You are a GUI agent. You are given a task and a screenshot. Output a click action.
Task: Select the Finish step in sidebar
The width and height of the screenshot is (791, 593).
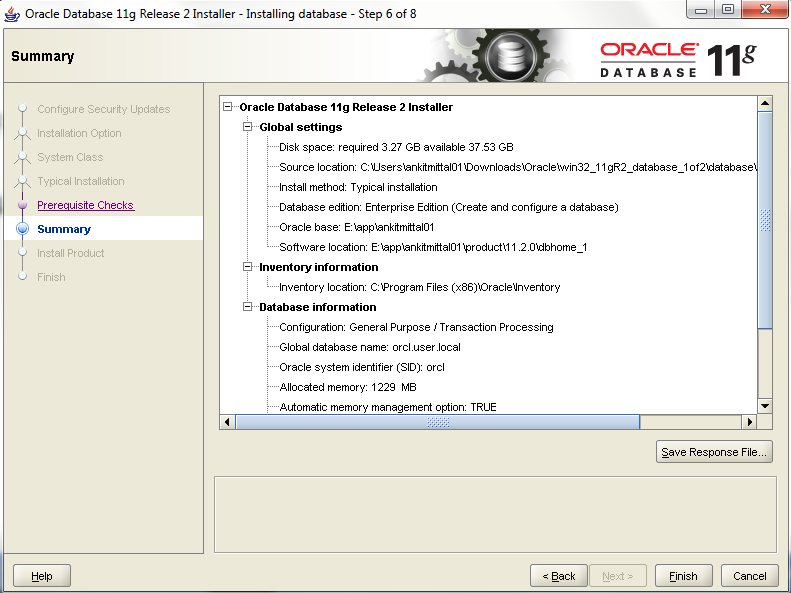coord(51,277)
